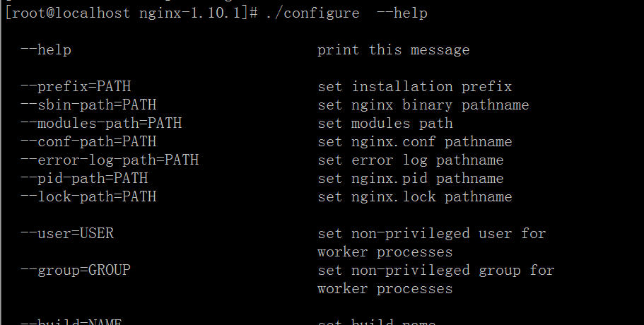Click the "--user=USER" option
The image size is (644, 325).
[x=67, y=233]
